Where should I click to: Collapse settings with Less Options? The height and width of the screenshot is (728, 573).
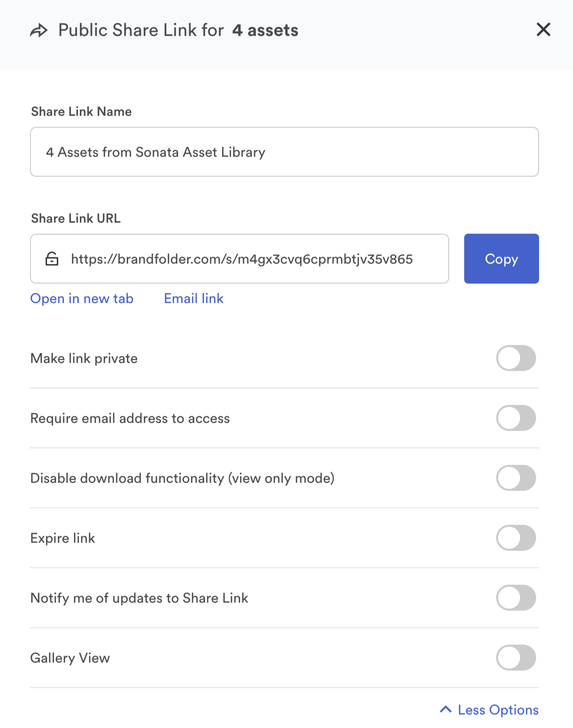pyautogui.click(x=489, y=710)
